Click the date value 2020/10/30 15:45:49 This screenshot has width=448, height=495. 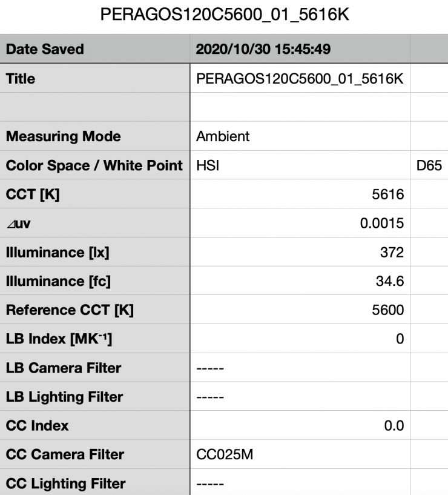tap(263, 49)
